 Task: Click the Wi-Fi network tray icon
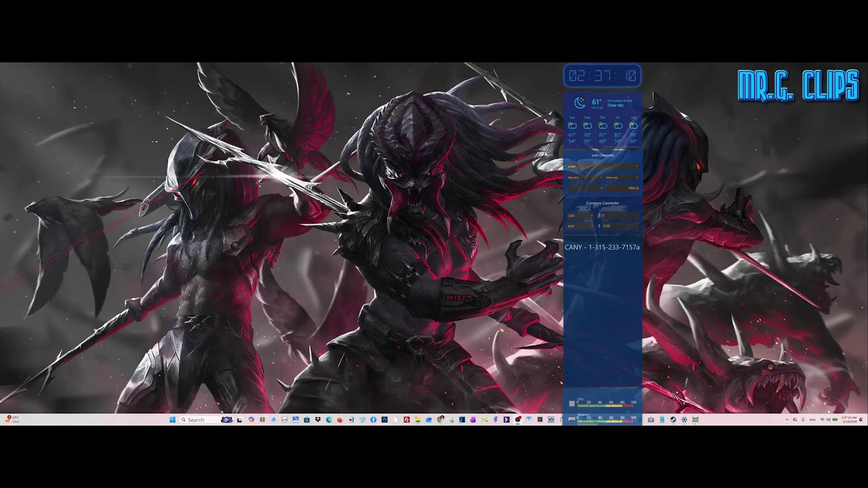(x=822, y=420)
